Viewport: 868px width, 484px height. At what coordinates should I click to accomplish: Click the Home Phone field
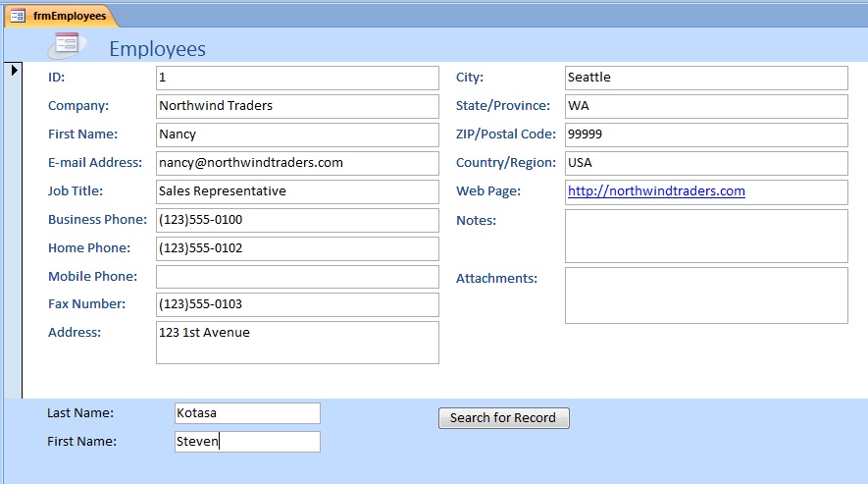point(297,248)
